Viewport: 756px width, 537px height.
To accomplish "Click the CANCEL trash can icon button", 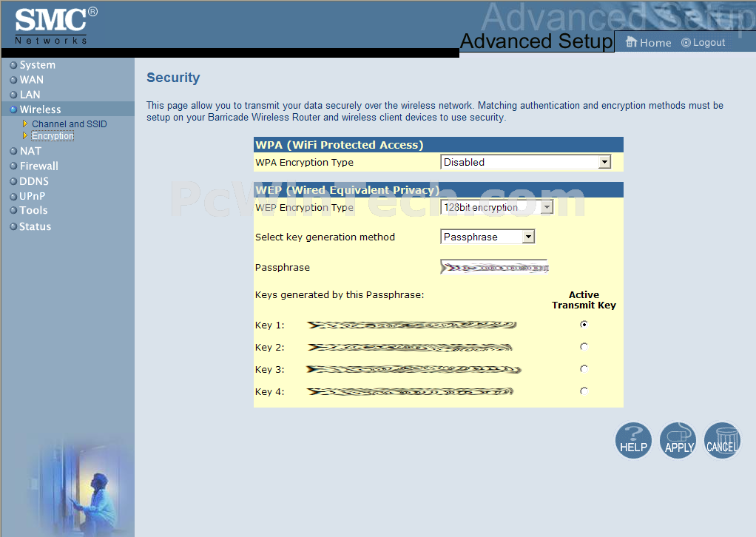I will [x=722, y=441].
